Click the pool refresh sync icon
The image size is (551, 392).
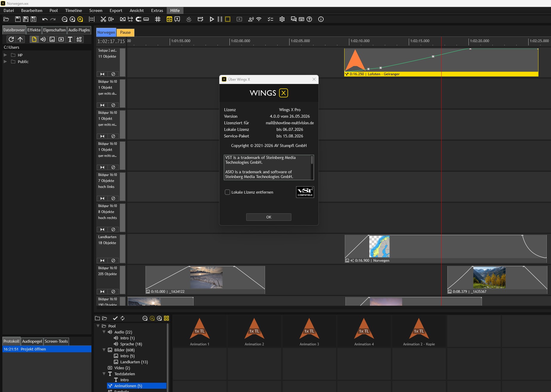(123, 318)
